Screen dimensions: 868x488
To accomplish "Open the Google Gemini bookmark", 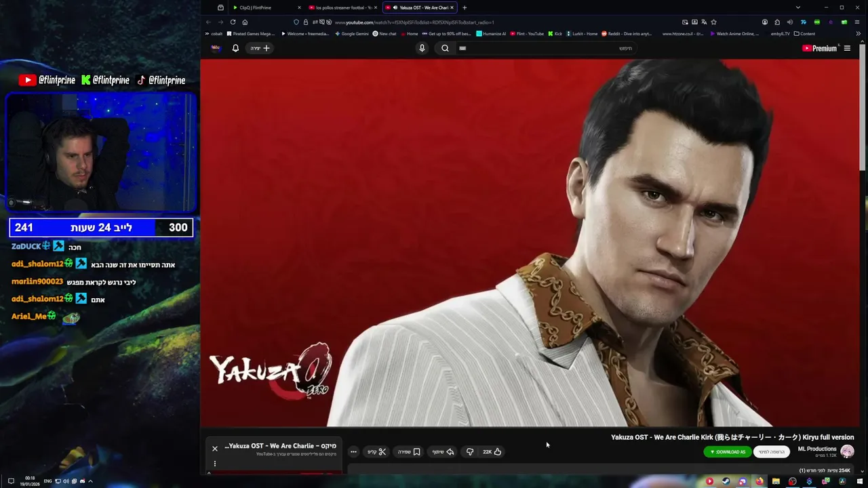I will (353, 33).
